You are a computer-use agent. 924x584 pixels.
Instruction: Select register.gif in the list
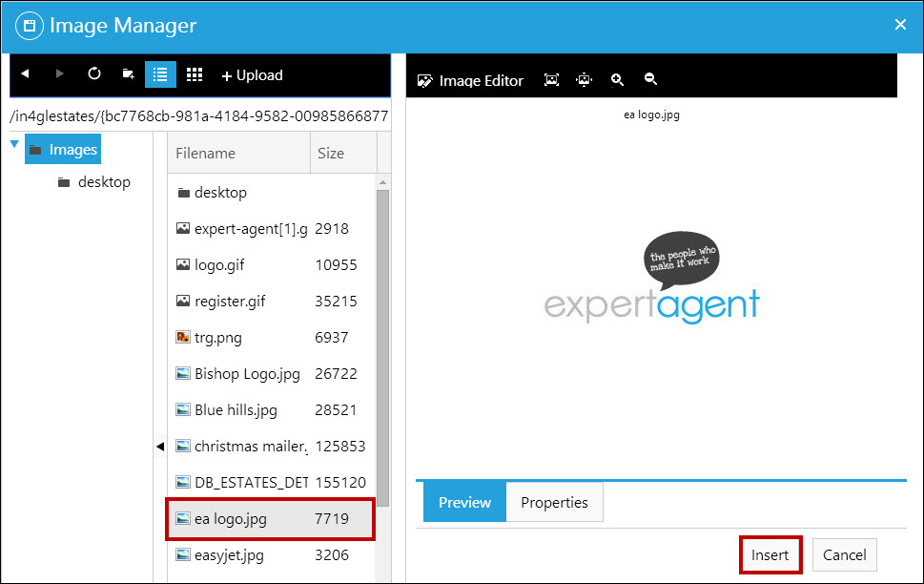pos(271,302)
